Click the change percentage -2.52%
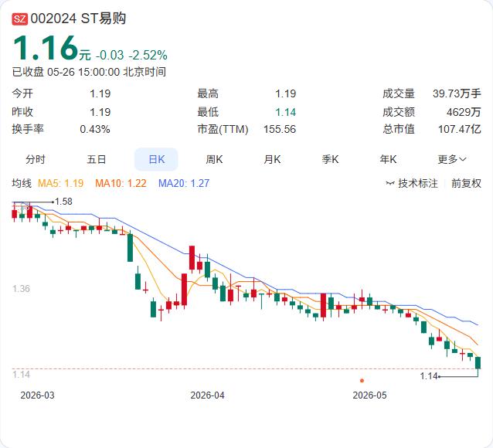The width and height of the screenshot is (493, 448). click(x=148, y=56)
